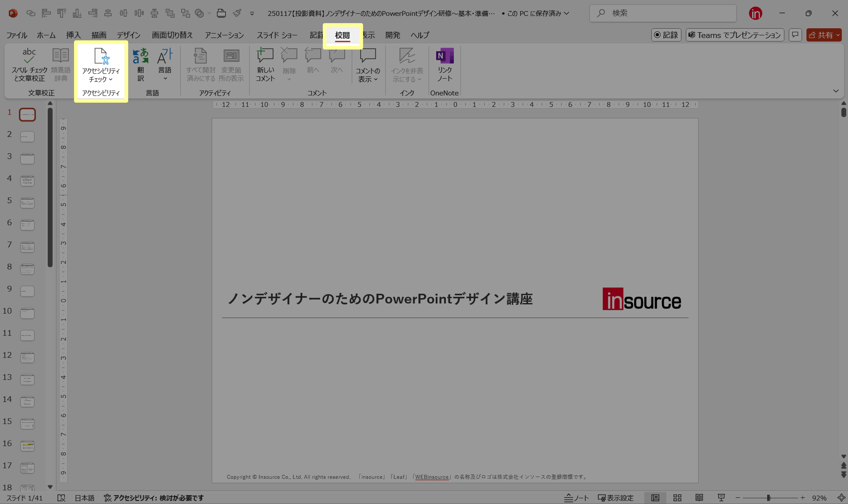This screenshot has width=848, height=504.
Task: Click the user account avatar
Action: (x=755, y=14)
